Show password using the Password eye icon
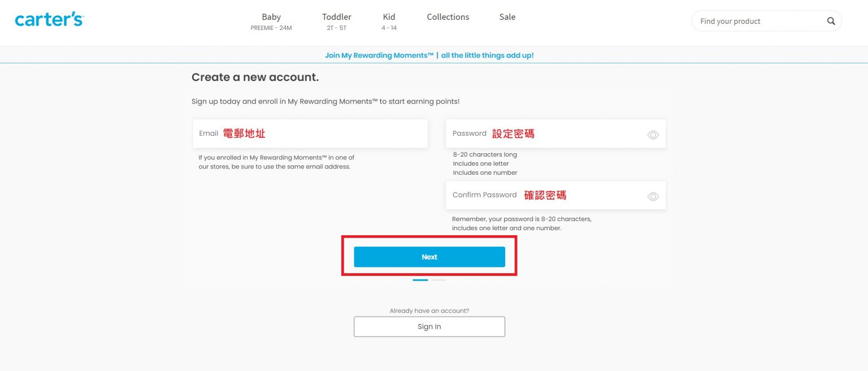Viewport: 868px width, 371px height. pos(653,135)
